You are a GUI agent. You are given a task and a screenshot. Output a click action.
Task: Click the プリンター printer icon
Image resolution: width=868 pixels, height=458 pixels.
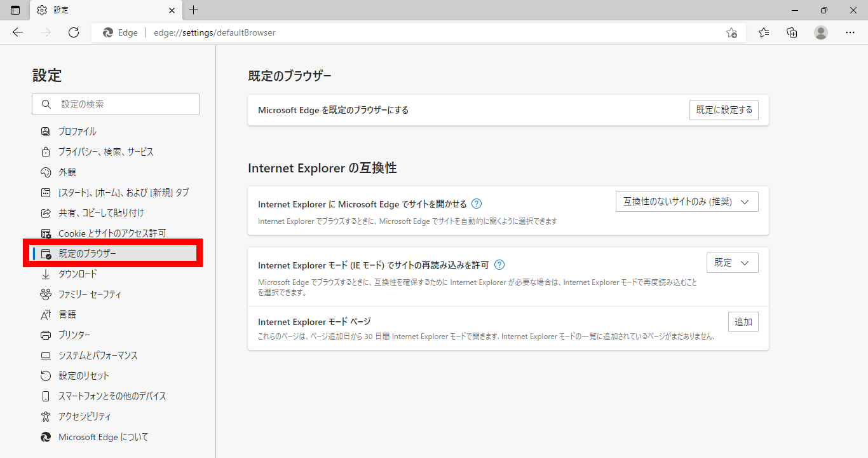click(x=46, y=335)
